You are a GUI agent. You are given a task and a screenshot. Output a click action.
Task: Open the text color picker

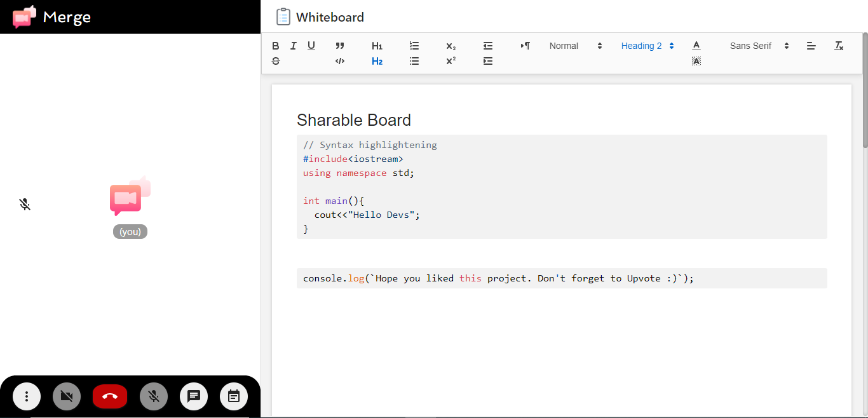pos(696,46)
